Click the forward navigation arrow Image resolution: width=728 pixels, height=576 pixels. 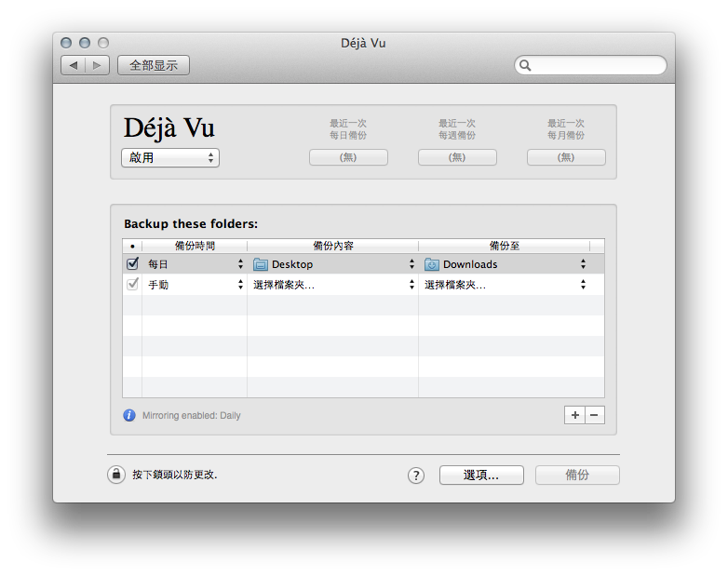[x=97, y=65]
